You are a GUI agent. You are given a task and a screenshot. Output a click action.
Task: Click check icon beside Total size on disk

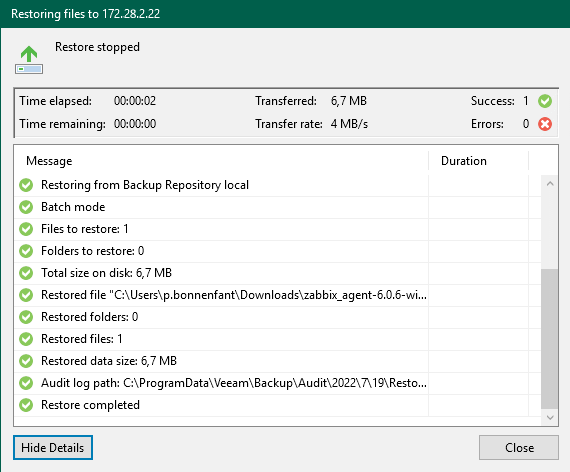(x=26, y=273)
